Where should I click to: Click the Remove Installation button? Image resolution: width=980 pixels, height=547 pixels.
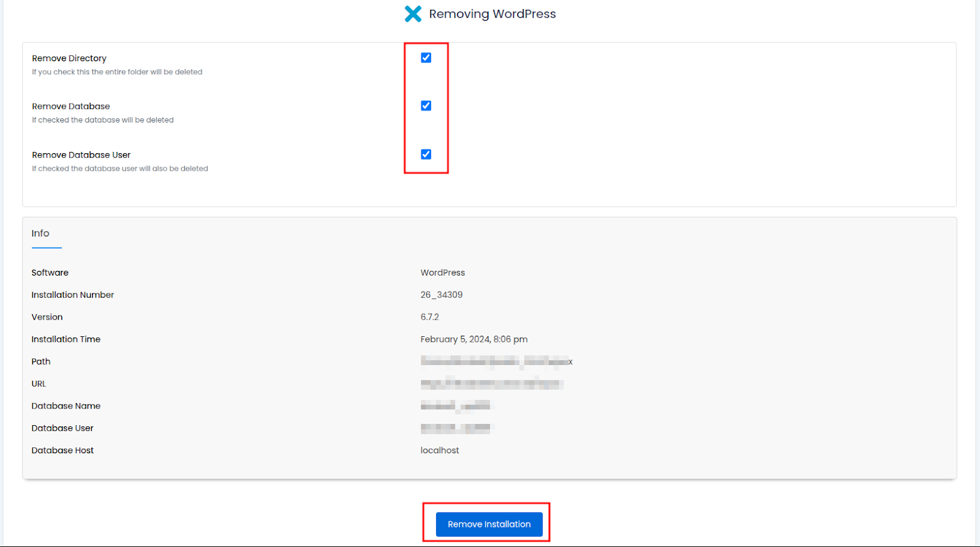[489, 524]
